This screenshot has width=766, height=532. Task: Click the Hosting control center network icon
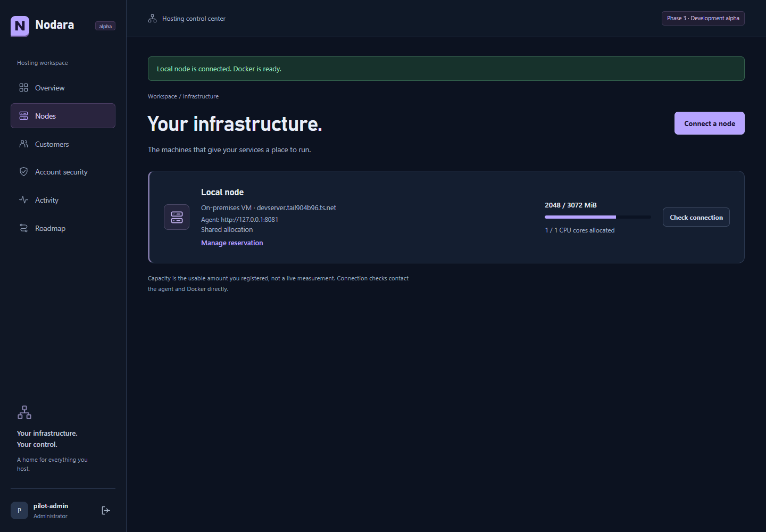point(152,19)
